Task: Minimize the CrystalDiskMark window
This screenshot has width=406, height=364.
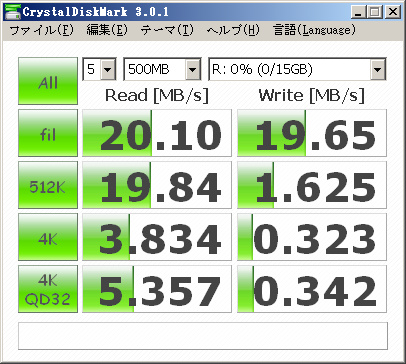Action: point(359,12)
